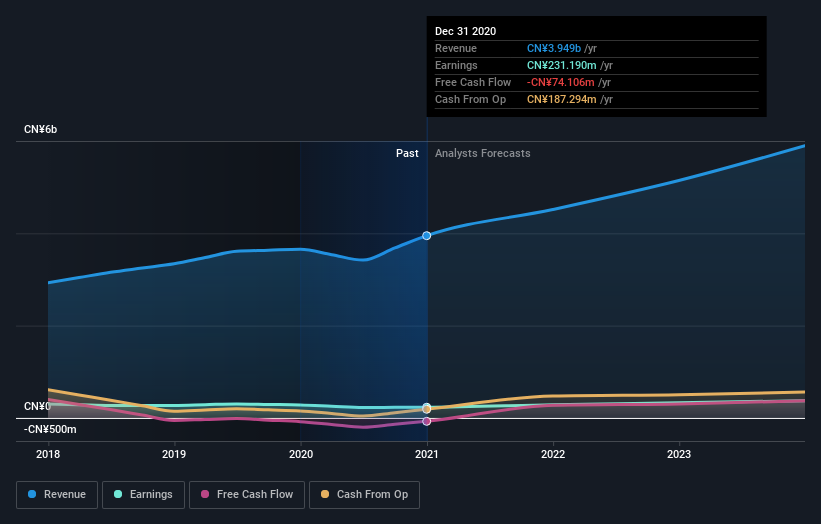Click the 2023 x-axis label
This screenshot has width=821, height=524.
[x=679, y=454]
